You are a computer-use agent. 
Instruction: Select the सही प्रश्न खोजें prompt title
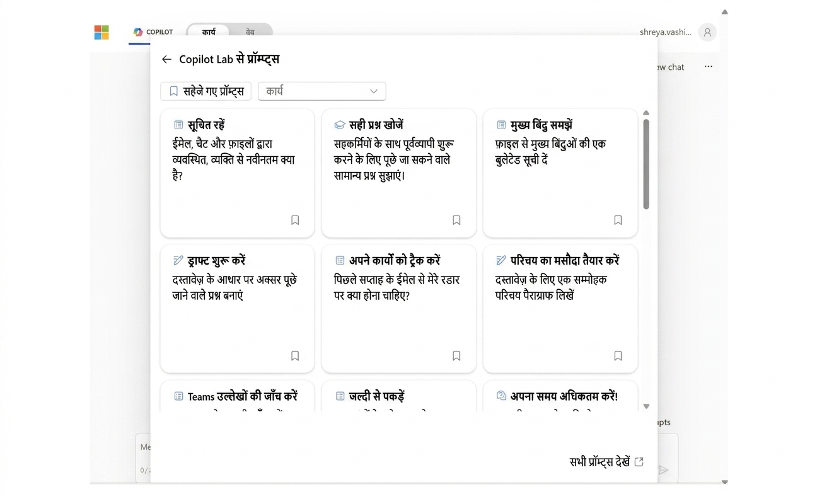[x=376, y=125]
